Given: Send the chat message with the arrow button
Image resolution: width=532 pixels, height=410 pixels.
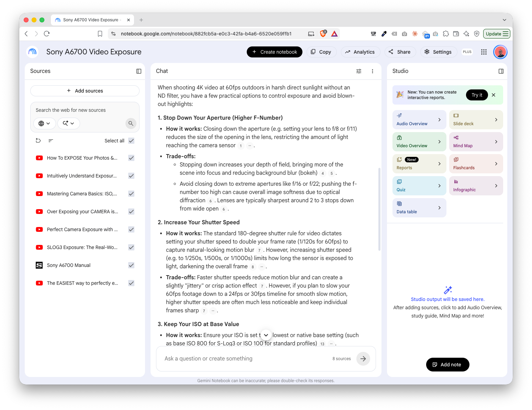Looking at the screenshot, I should click(x=363, y=359).
